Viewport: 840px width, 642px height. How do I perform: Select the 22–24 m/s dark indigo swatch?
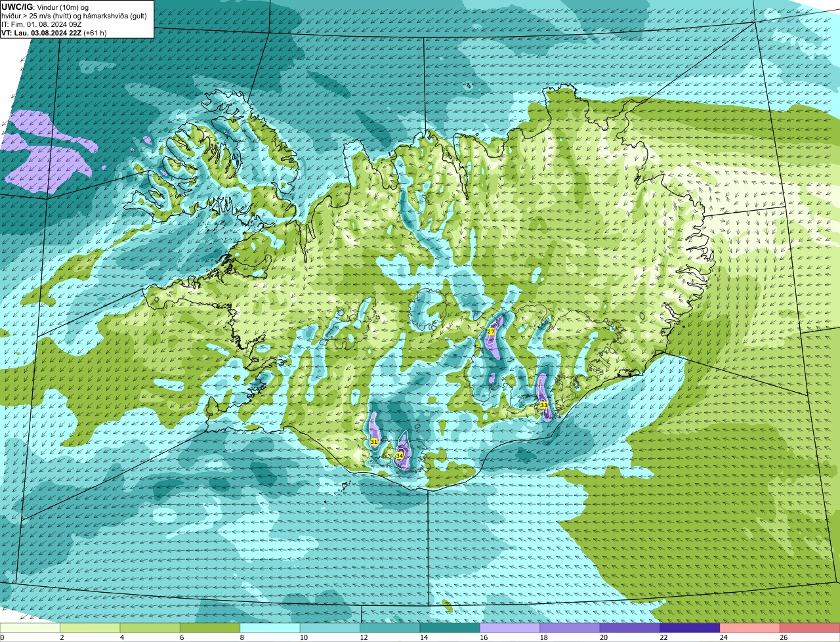(690, 628)
